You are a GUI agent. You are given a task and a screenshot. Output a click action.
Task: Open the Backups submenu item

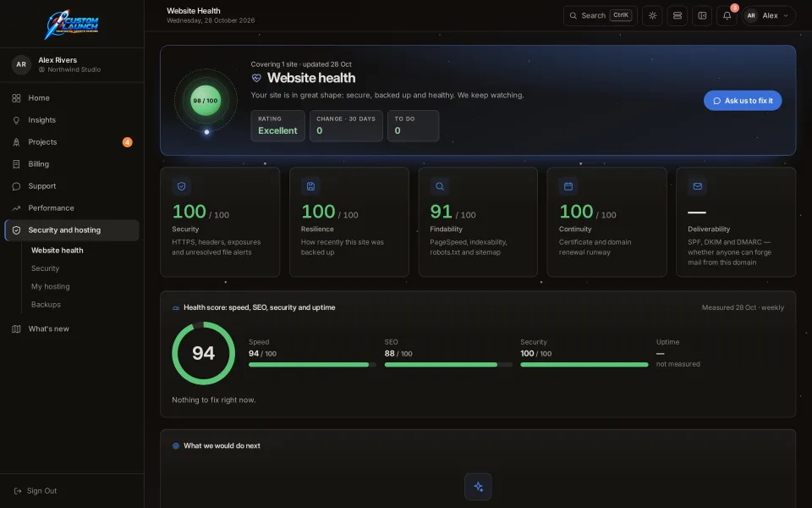(46, 305)
